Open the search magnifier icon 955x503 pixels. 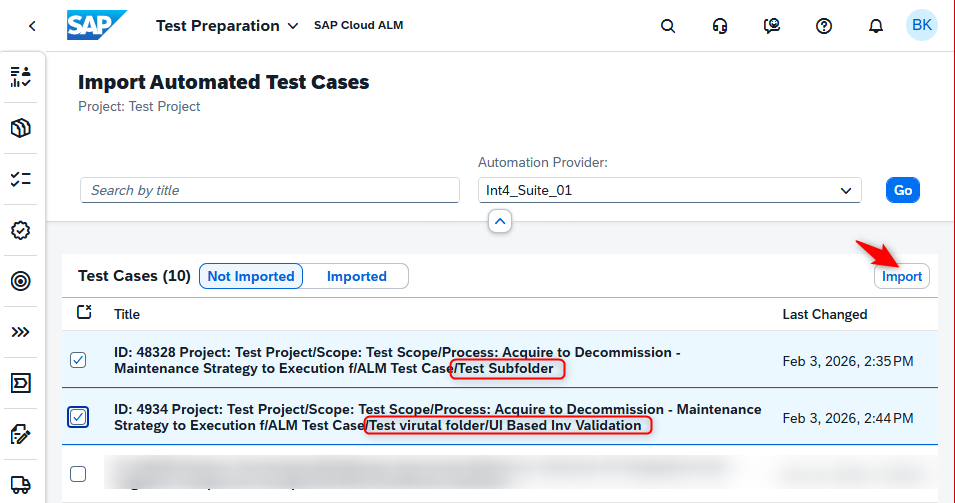click(668, 26)
